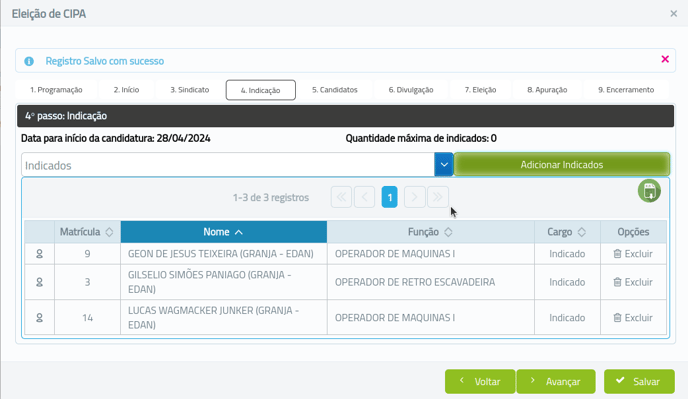The height and width of the screenshot is (399, 688).
Task: Switch to the 9. Encerramento tab
Action: pos(626,90)
